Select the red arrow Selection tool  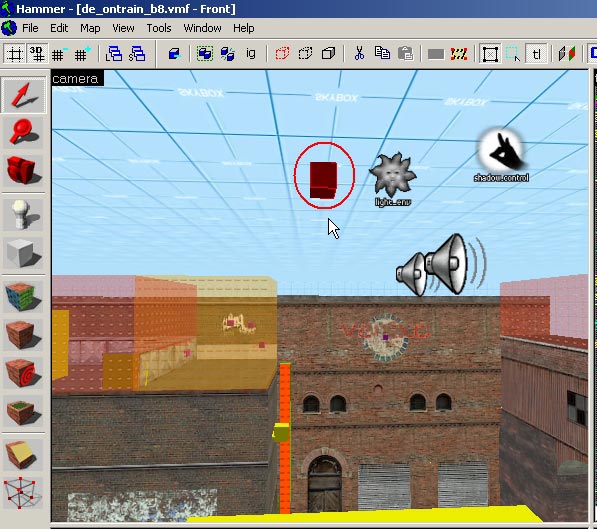[23, 95]
